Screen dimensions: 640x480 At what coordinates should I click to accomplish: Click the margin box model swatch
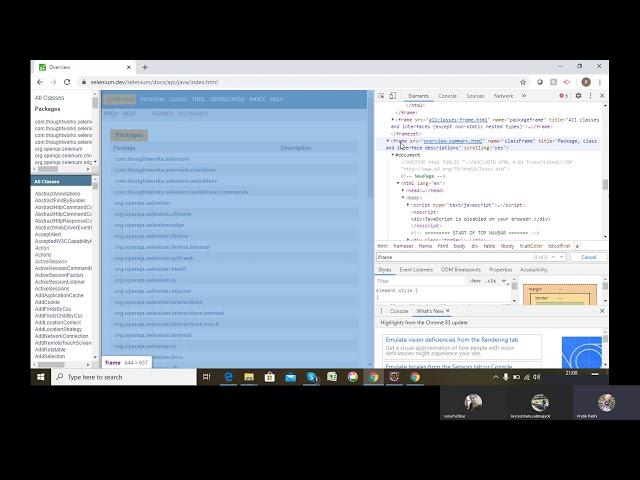(535, 289)
